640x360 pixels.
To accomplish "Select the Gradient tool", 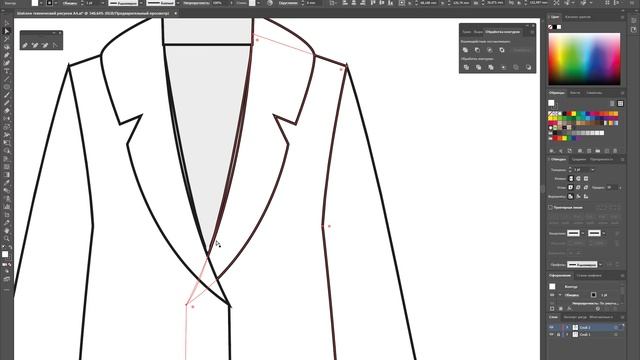I will click(x=7, y=175).
